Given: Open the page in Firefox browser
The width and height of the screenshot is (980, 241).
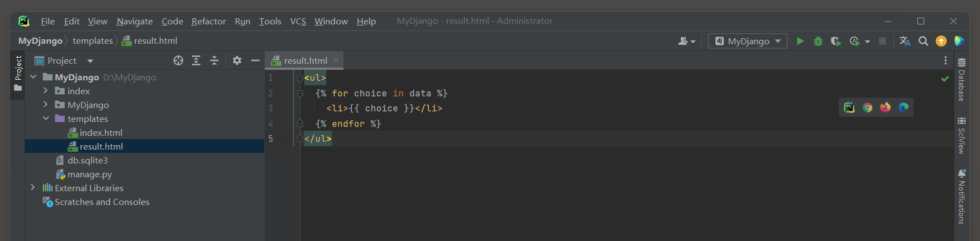Looking at the screenshot, I should point(885,107).
